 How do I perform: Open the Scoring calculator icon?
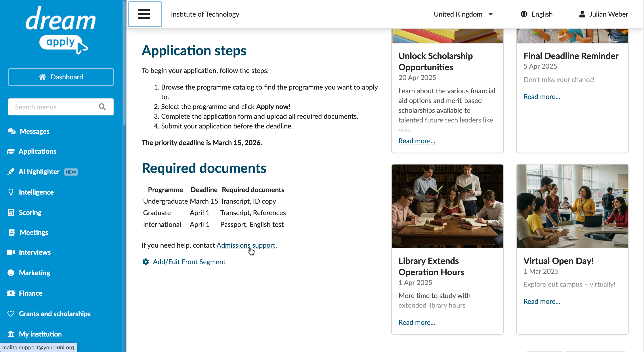11,212
